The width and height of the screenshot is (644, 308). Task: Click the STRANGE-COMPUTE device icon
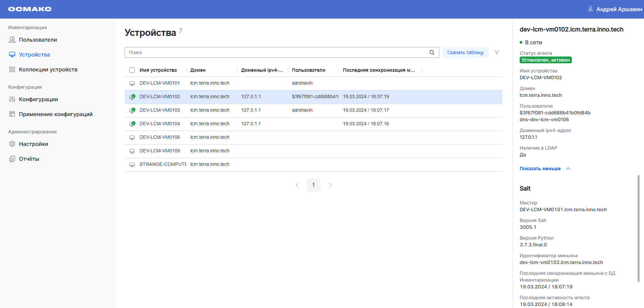[x=132, y=164]
